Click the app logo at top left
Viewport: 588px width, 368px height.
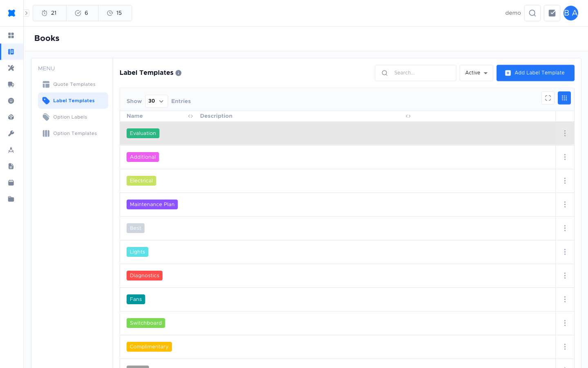click(x=11, y=13)
